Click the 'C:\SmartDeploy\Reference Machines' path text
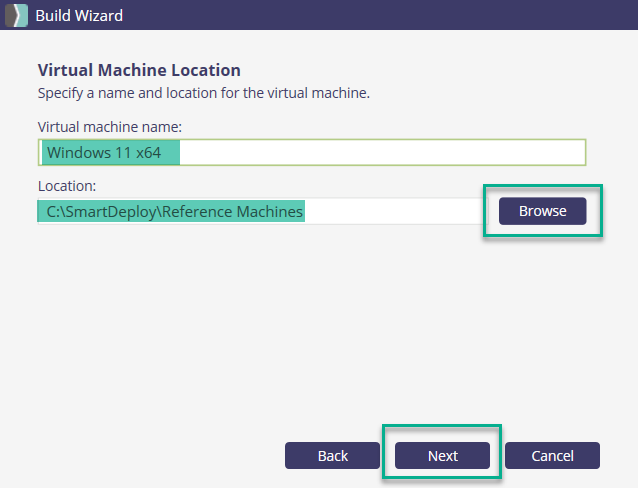 tap(174, 211)
